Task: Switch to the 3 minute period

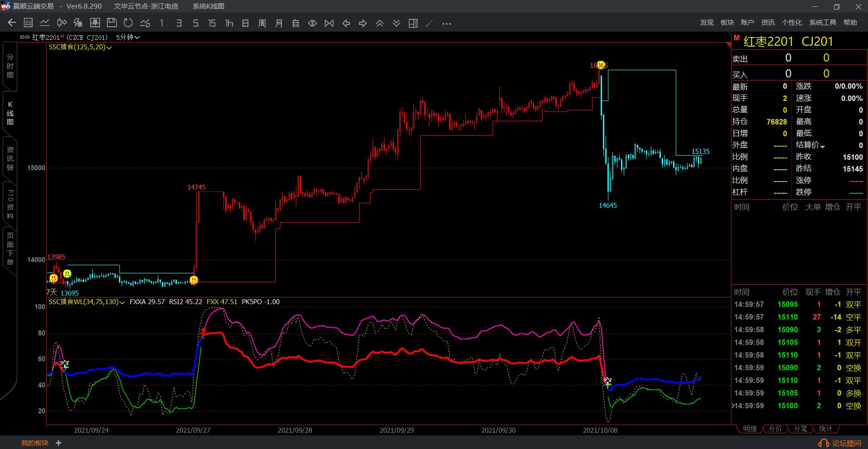Action: tap(179, 23)
